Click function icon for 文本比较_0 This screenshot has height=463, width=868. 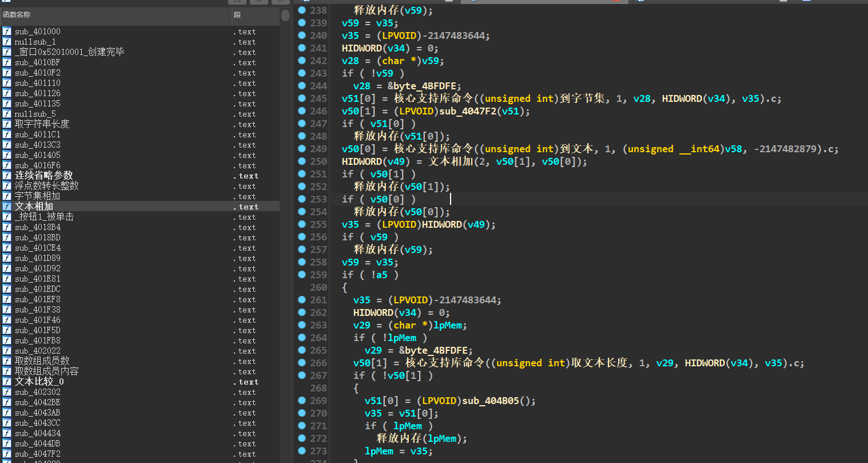coord(7,382)
